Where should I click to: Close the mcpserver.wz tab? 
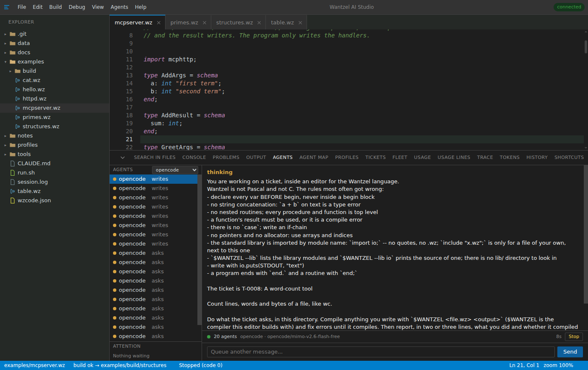point(159,23)
